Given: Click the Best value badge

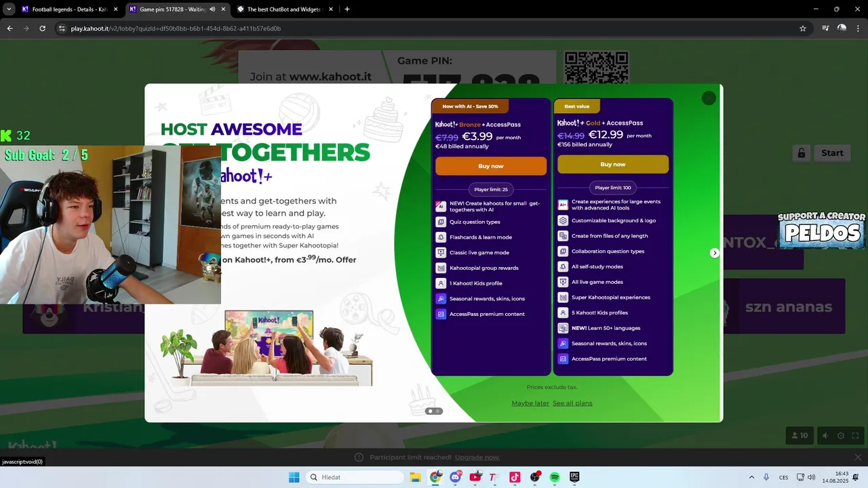Looking at the screenshot, I should pos(577,106).
